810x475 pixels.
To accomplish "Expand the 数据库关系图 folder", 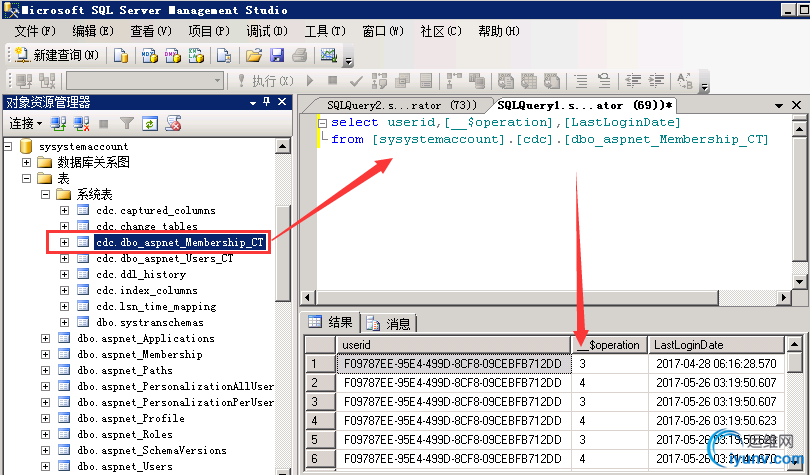I will 26,163.
